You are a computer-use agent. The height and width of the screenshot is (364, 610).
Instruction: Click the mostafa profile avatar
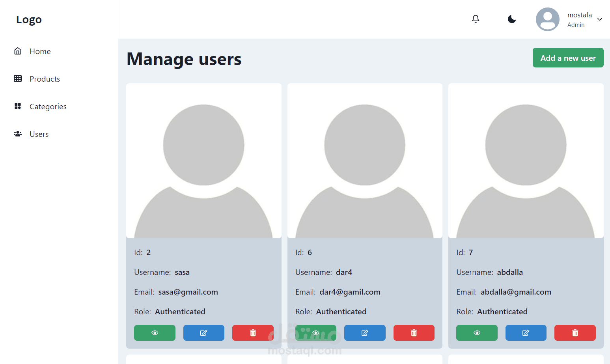[x=547, y=19]
